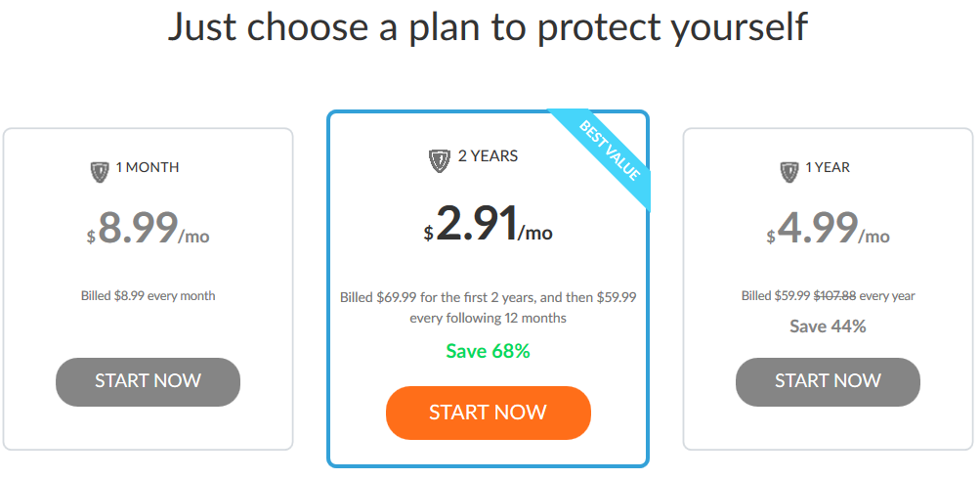This screenshot has height=479, width=980.
Task: Click the $2.91/mo price
Action: 489,223
